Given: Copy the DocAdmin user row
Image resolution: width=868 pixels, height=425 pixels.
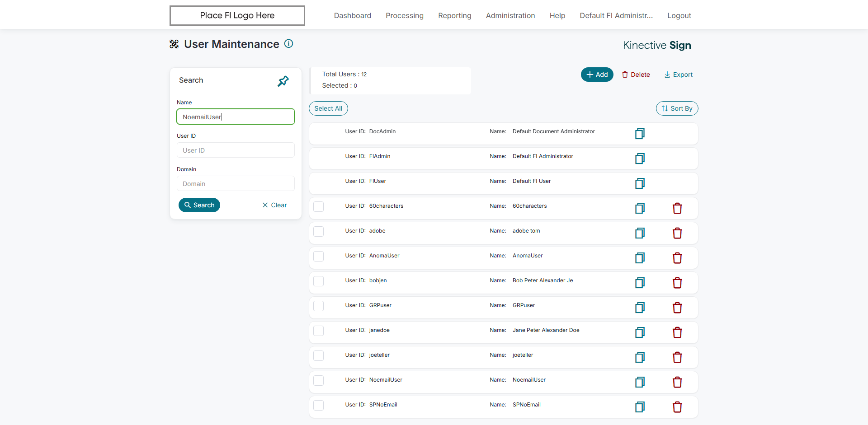Looking at the screenshot, I should tap(640, 134).
